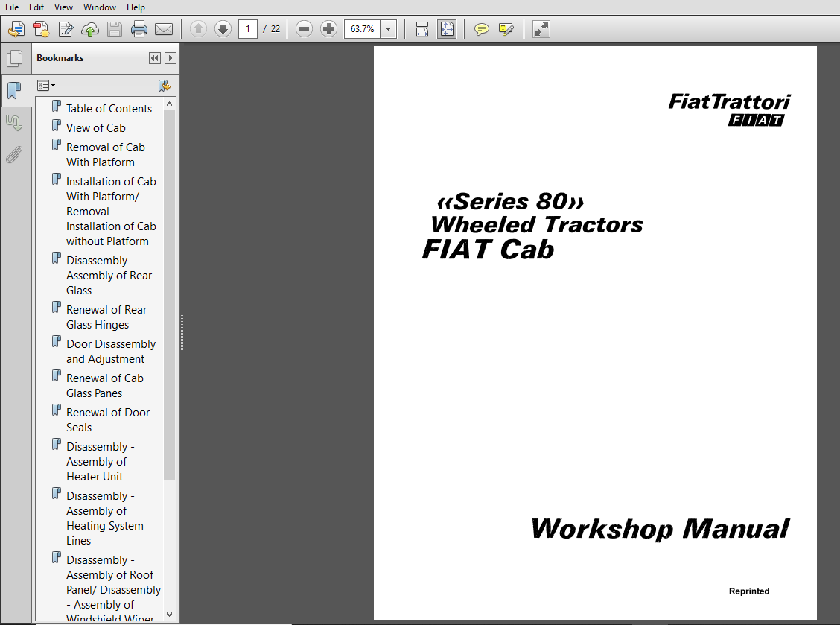Open the View of Cab bookmark
Screen dimensions: 840x625
point(96,127)
